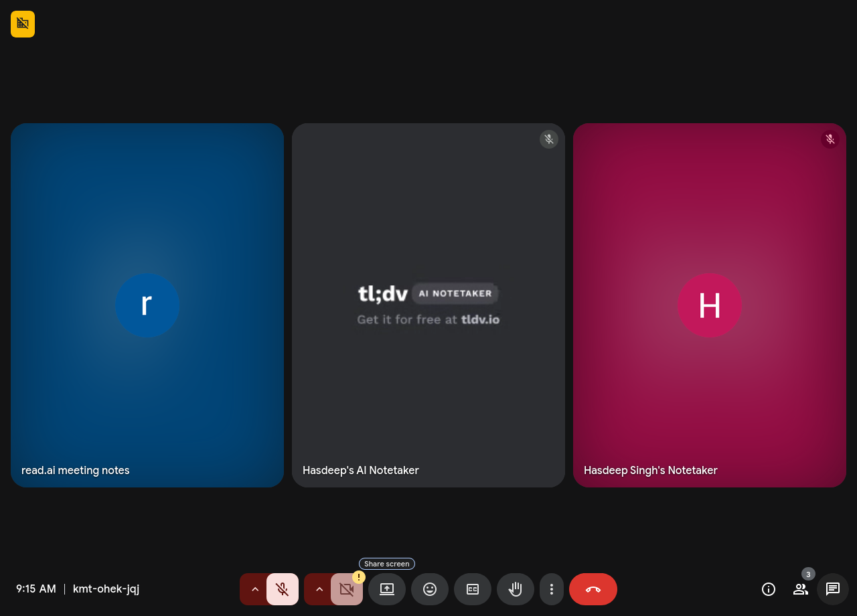This screenshot has width=857, height=616.
Task: Open the more options menu
Action: pyautogui.click(x=552, y=589)
